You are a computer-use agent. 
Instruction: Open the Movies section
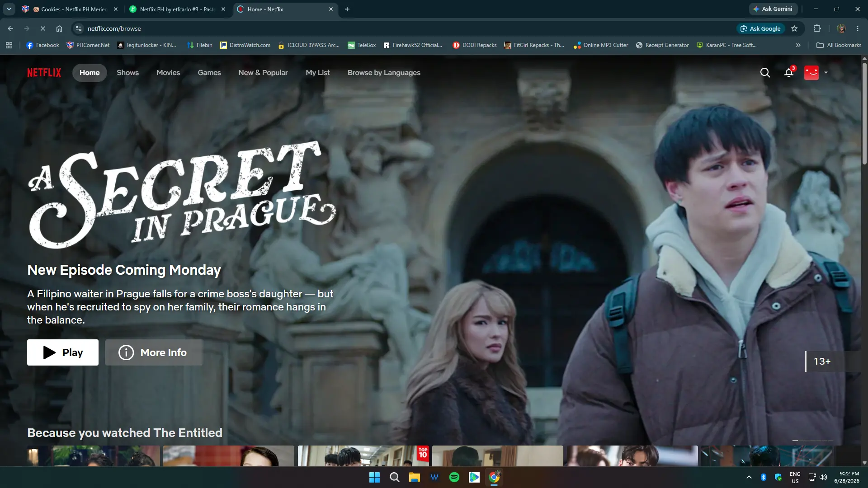click(x=168, y=73)
